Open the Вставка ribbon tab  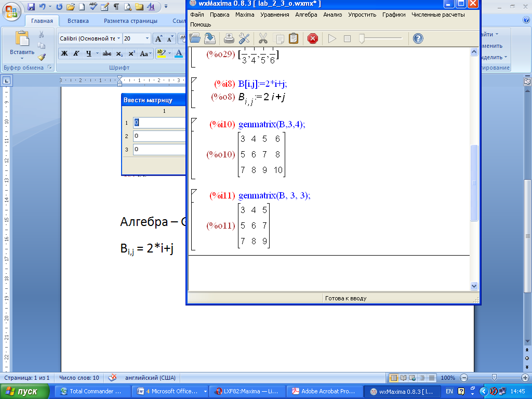(x=78, y=21)
